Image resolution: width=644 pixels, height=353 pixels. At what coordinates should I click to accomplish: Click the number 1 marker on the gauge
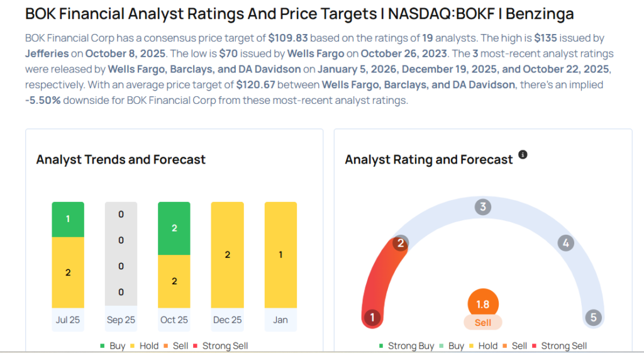372,317
